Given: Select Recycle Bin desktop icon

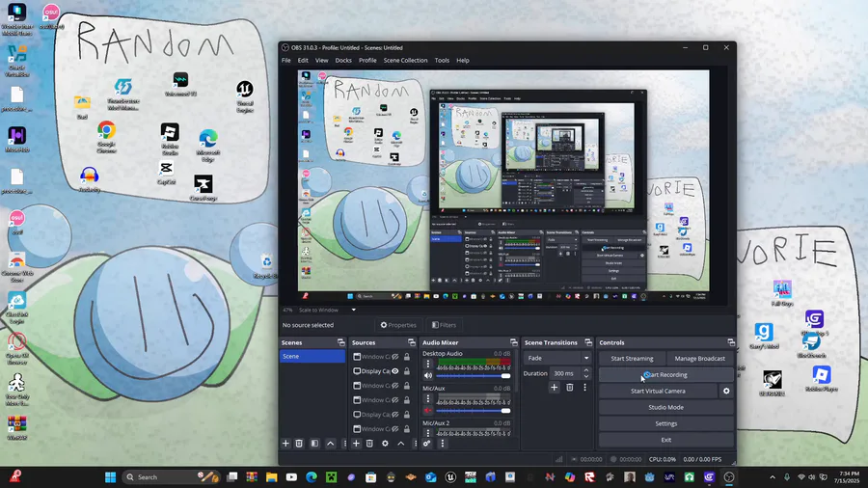Looking at the screenshot, I should [x=266, y=267].
